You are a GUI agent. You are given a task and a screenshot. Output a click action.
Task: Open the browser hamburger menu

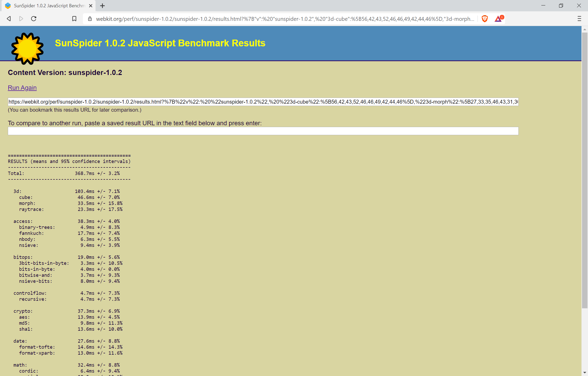(579, 19)
